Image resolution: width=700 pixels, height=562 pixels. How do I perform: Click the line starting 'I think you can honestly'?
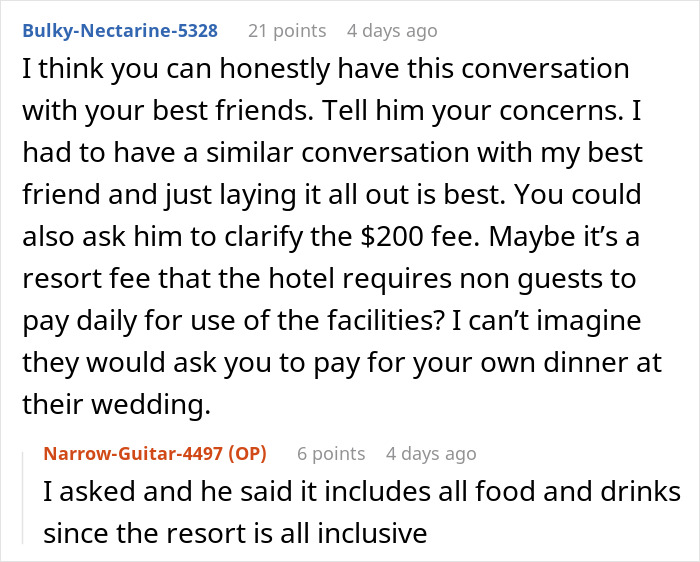(326, 69)
